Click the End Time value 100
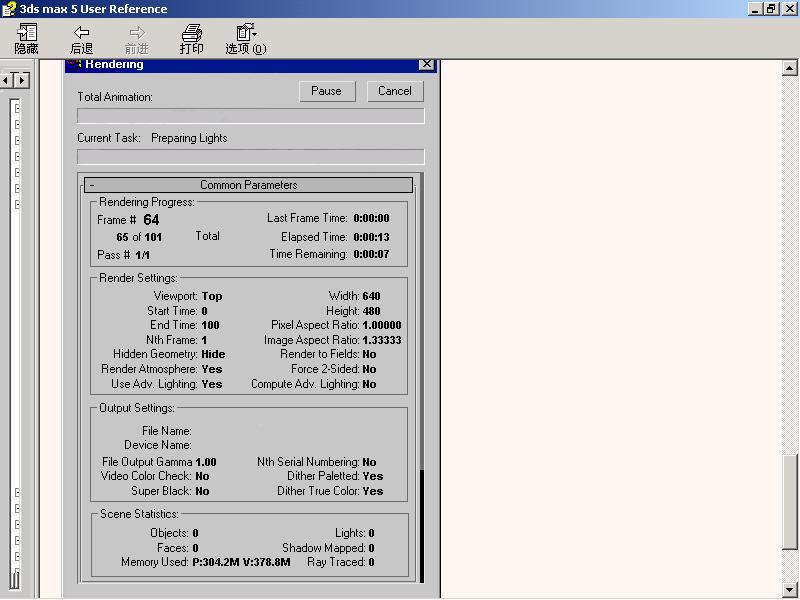Screen dimensions: 800x600 [x=210, y=325]
